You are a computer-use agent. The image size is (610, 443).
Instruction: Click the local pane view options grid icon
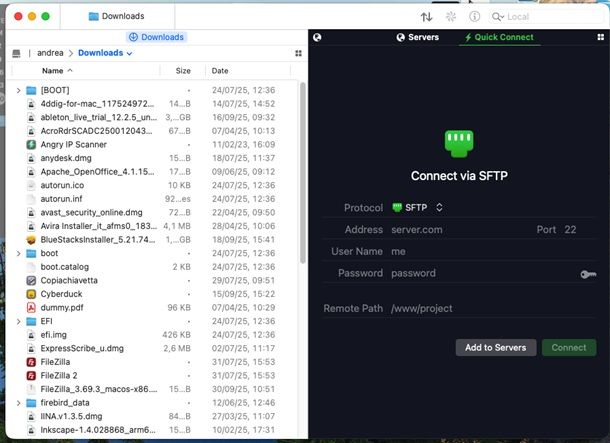[298, 53]
